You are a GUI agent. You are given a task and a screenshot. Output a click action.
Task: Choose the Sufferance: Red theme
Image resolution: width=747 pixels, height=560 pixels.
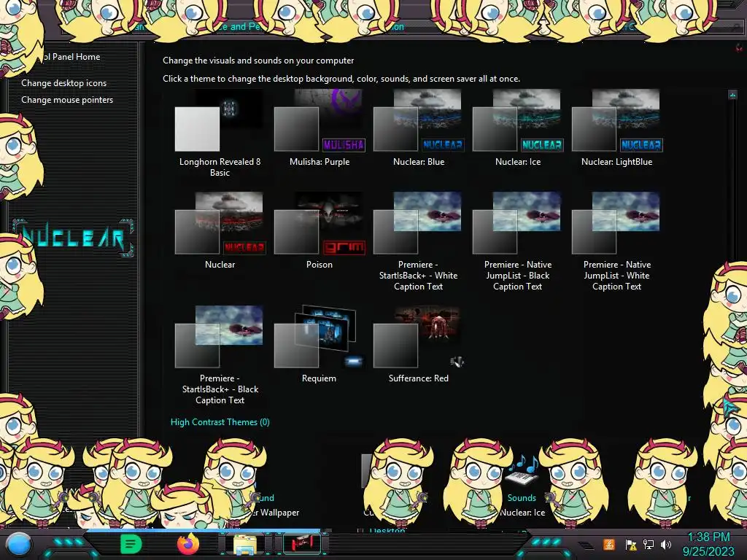click(x=419, y=345)
